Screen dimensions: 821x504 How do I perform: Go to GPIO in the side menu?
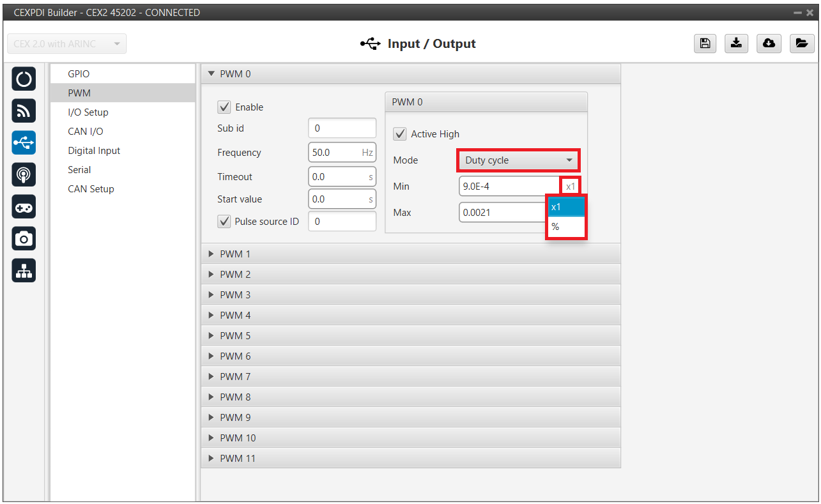pyautogui.click(x=79, y=74)
